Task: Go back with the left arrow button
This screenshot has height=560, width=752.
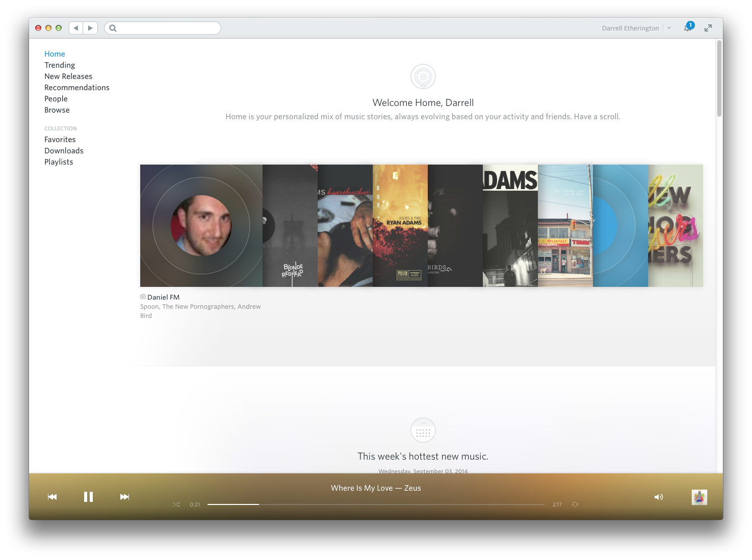Action: pos(76,28)
